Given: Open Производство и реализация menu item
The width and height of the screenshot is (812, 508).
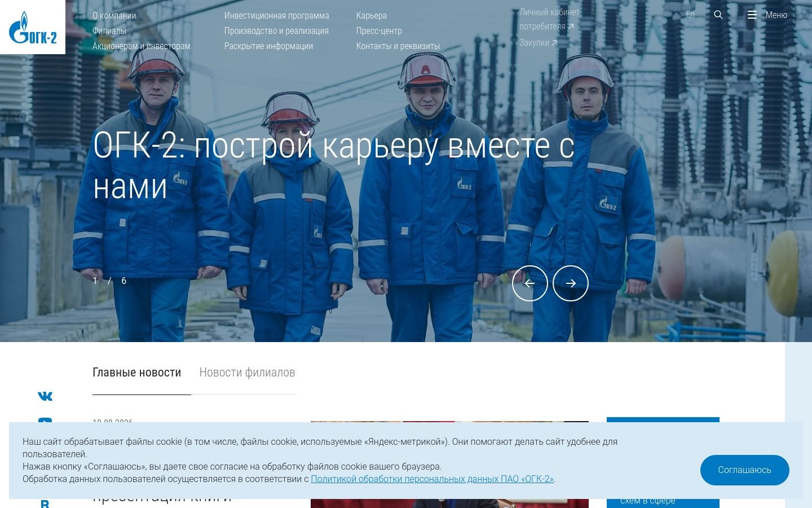Looking at the screenshot, I should click(x=276, y=30).
